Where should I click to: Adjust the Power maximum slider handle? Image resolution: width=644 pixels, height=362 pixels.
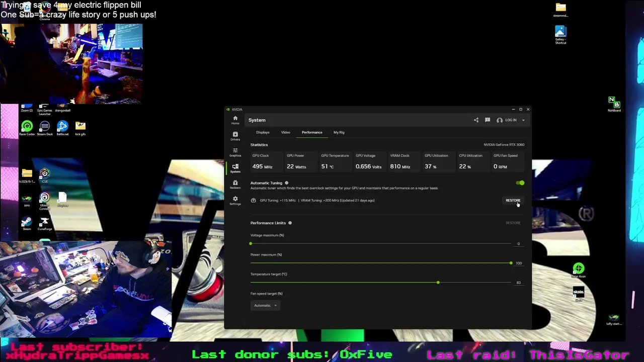point(511,263)
